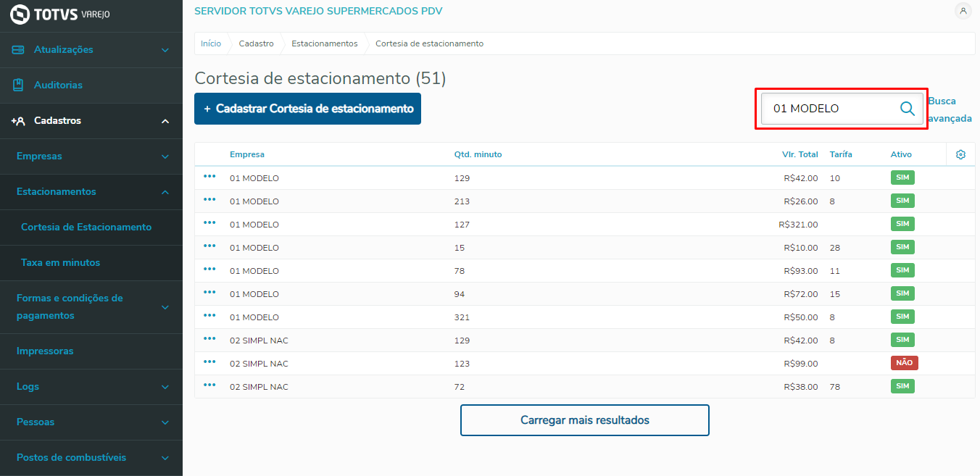980x476 pixels.
Task: Click Carregar mais resultados button
Action: coord(585,420)
